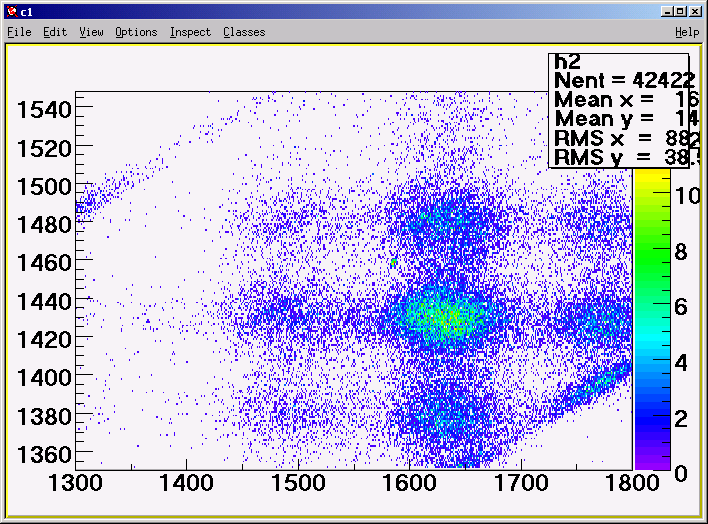The width and height of the screenshot is (708, 524).
Task: Click palette scale label 6
Action: click(681, 307)
